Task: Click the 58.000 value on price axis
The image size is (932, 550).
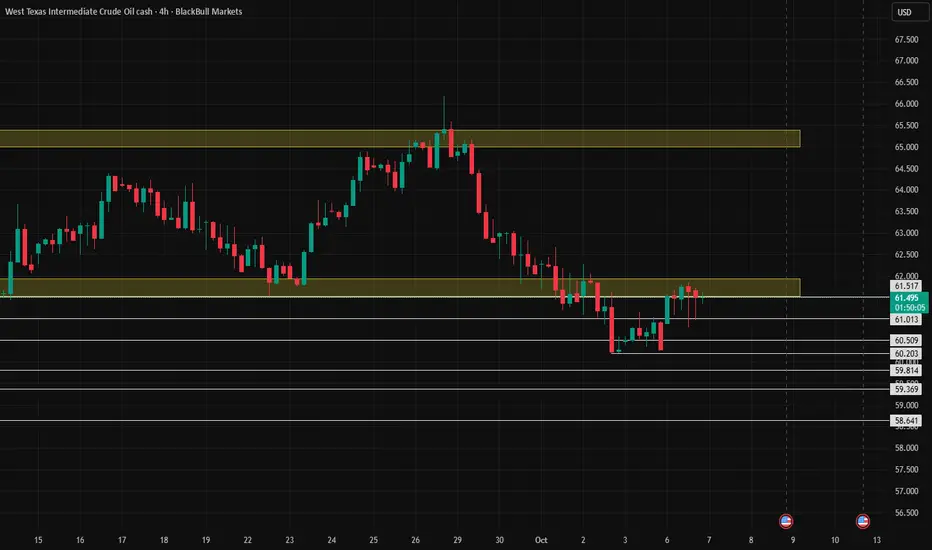Action: point(906,448)
